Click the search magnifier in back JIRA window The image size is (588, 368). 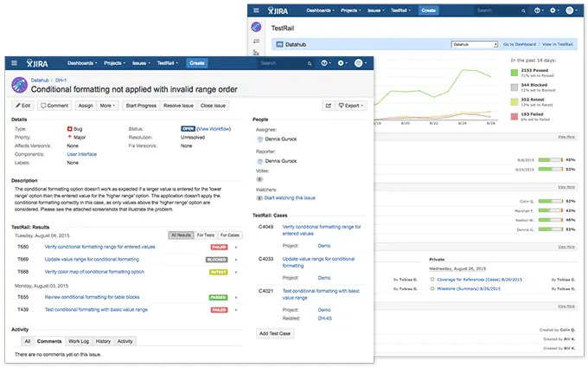(523, 11)
